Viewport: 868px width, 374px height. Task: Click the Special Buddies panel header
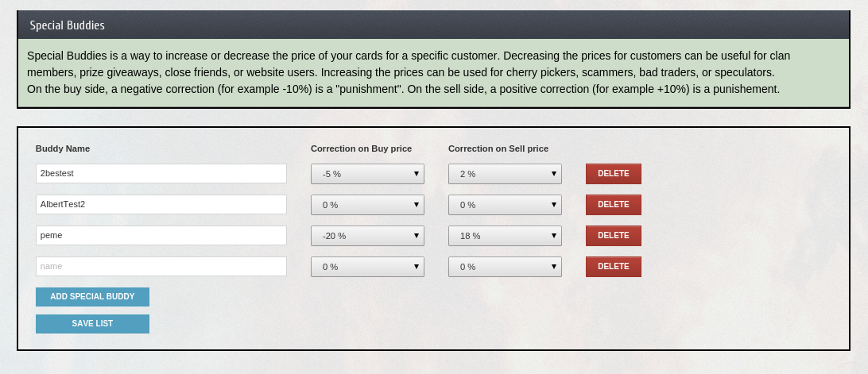pyautogui.click(x=433, y=25)
